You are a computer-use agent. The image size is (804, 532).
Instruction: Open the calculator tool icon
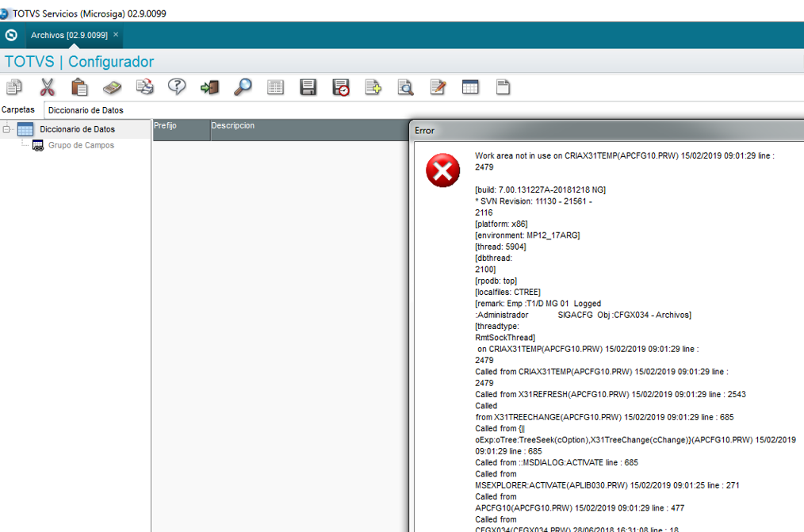pos(112,88)
